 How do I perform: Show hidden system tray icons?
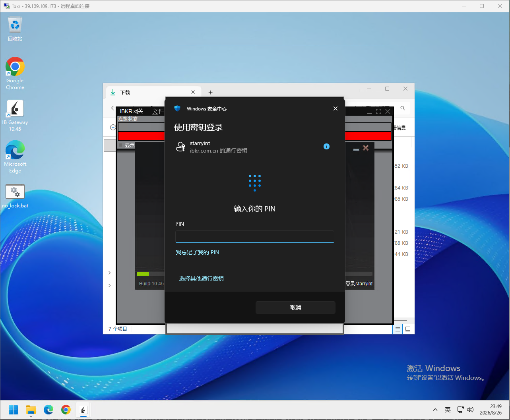(435, 410)
